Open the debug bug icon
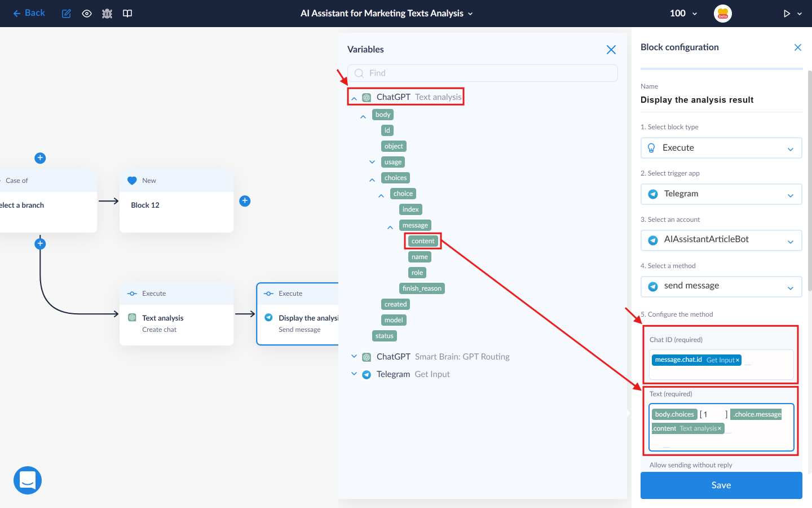812x508 pixels. (107, 14)
